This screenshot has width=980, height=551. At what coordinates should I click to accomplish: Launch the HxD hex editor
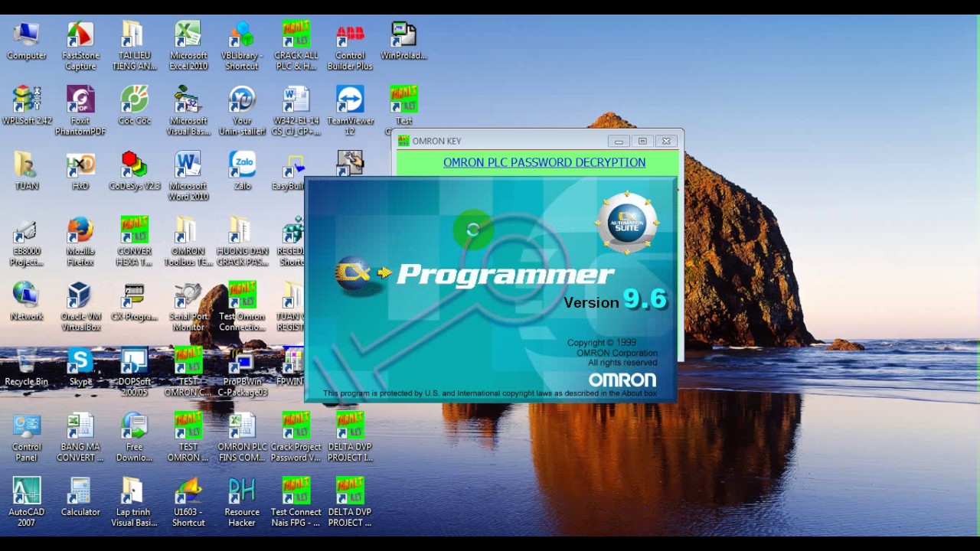coord(80,171)
